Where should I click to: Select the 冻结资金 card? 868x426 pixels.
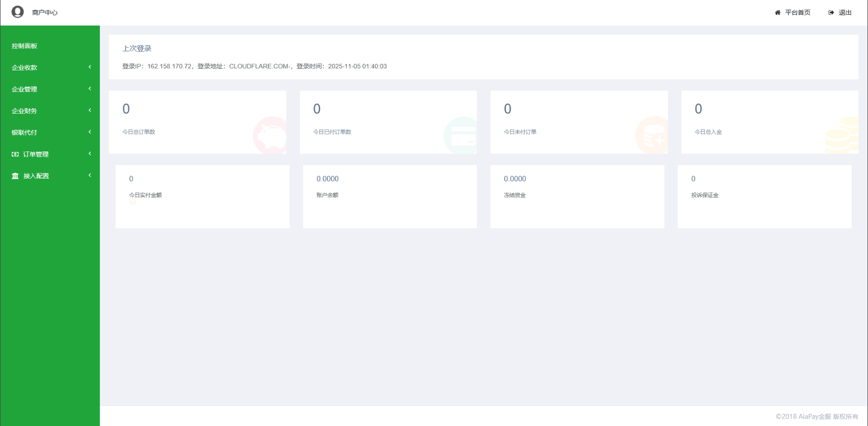pyautogui.click(x=577, y=196)
